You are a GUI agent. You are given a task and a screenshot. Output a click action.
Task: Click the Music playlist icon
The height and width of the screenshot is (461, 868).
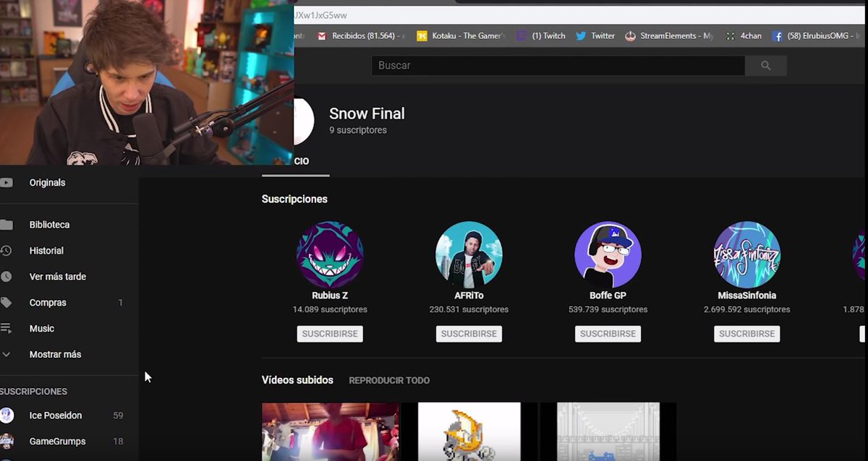click(7, 329)
